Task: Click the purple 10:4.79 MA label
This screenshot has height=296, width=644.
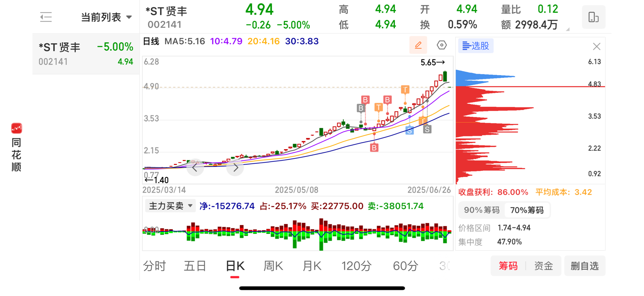Action: (x=226, y=41)
